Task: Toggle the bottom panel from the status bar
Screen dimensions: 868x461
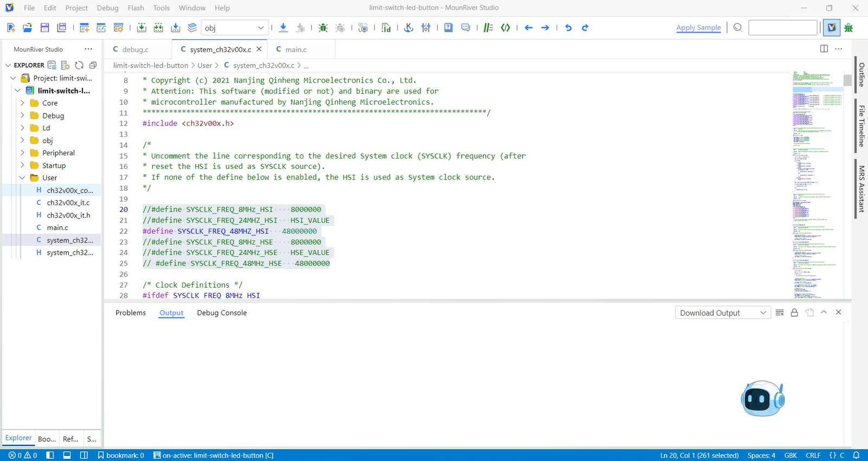Action: click(67, 456)
